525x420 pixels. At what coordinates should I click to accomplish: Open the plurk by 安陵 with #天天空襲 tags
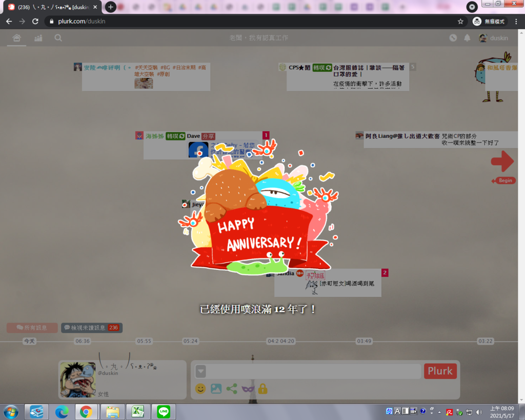tap(146, 77)
